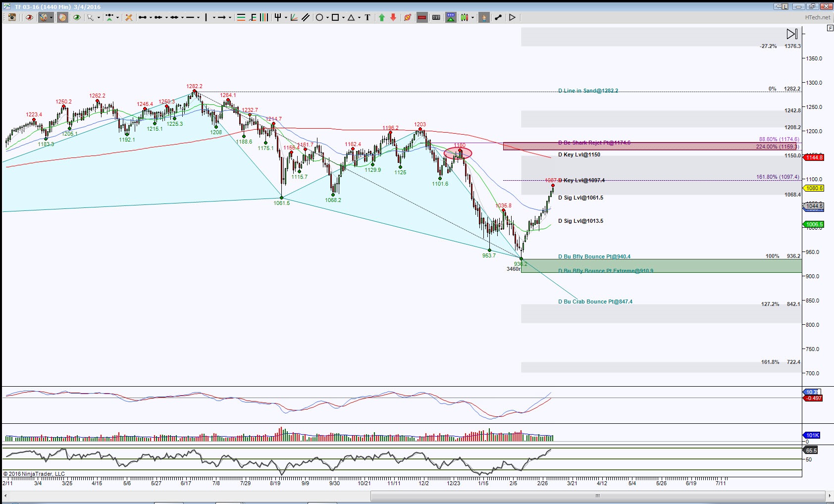Select the Andrews pitchfork tool
The height and width of the screenshot is (504, 834).
point(278,17)
